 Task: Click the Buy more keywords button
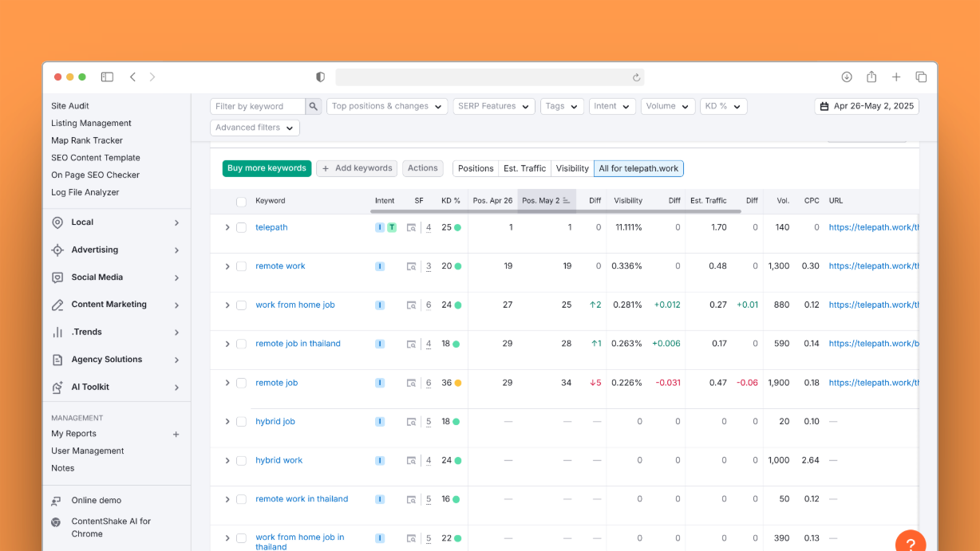[x=267, y=168]
